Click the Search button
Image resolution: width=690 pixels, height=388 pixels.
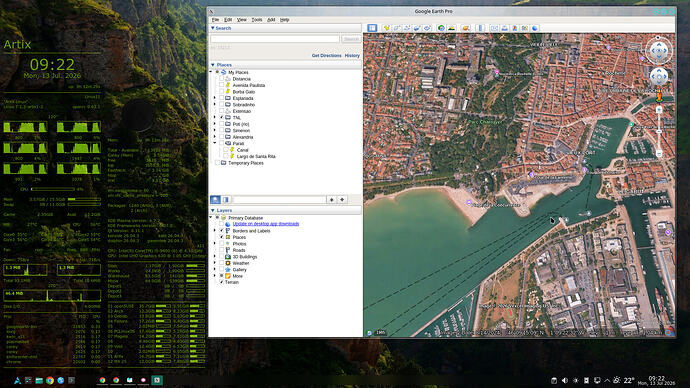pyautogui.click(x=351, y=39)
